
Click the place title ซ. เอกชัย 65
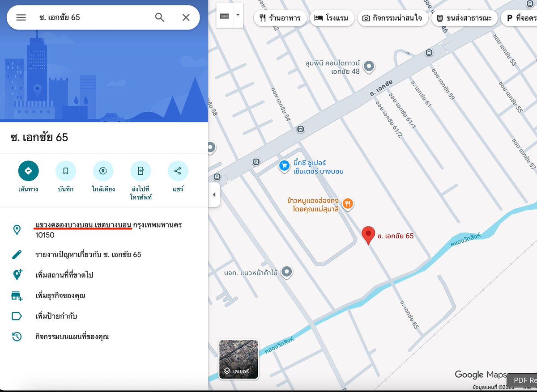39,137
